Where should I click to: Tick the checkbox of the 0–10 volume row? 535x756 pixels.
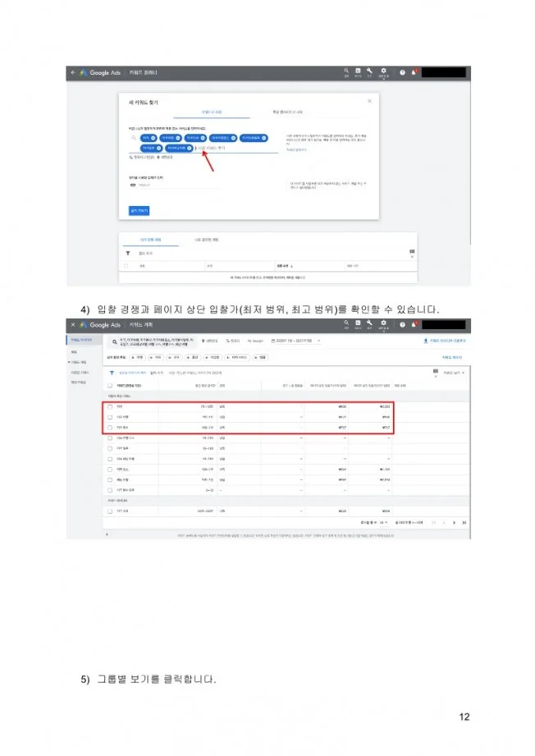click(x=110, y=490)
